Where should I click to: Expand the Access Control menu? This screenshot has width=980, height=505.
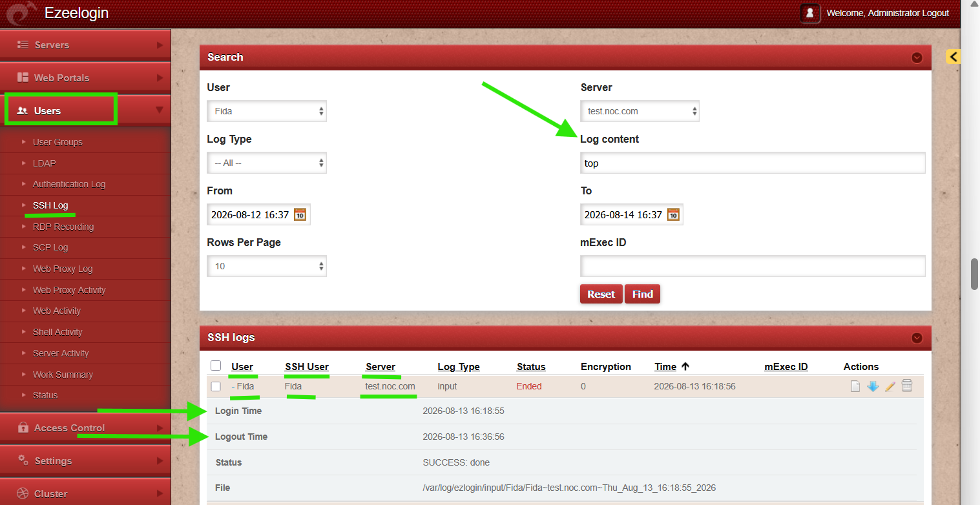[85, 428]
